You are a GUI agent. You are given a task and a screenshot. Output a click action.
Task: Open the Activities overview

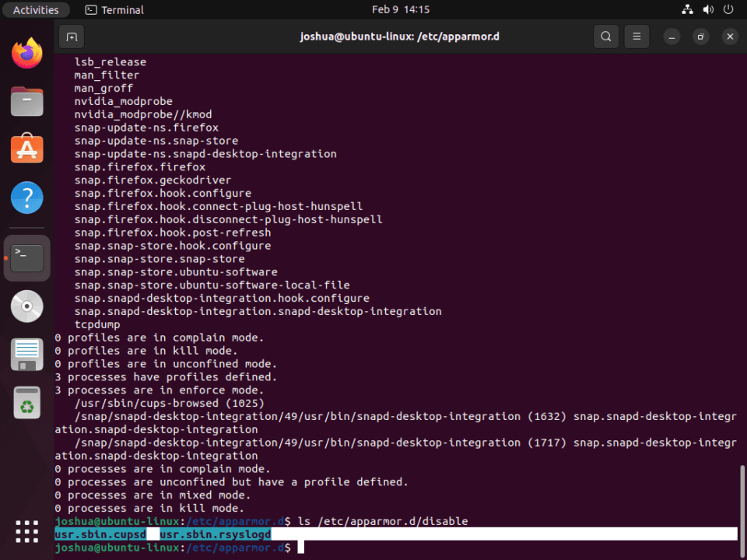[36, 9]
